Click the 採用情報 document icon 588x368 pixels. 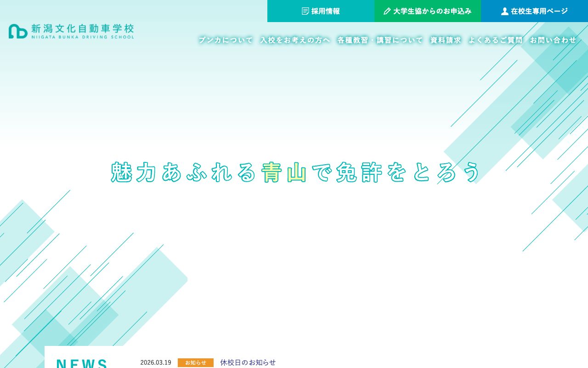click(x=305, y=11)
